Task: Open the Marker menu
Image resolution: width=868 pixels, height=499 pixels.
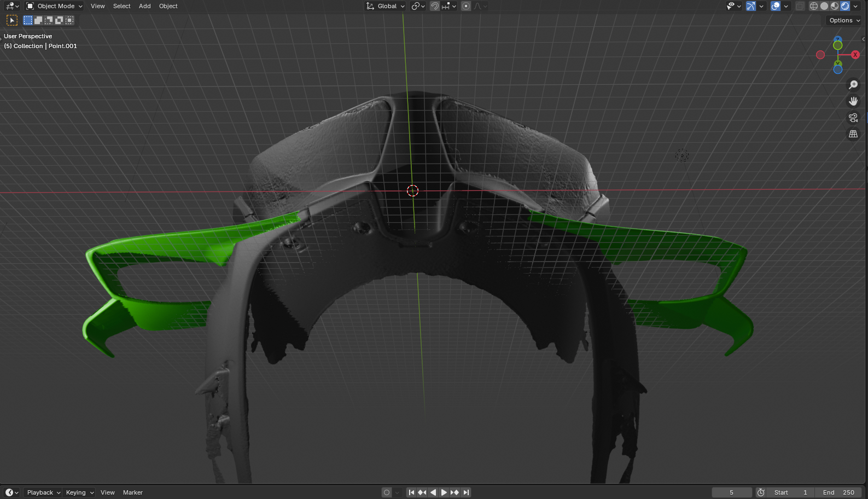Action: click(133, 492)
